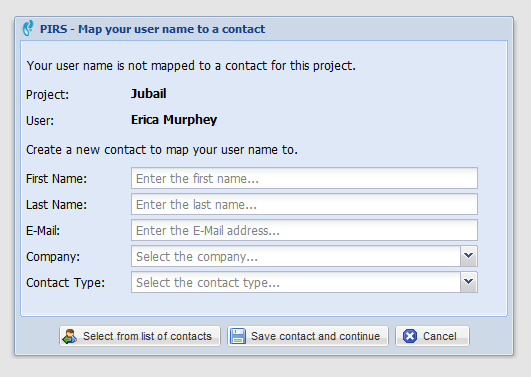Cancel the contact mapping dialog
Viewport: 531px width, 377px height.
coord(432,336)
